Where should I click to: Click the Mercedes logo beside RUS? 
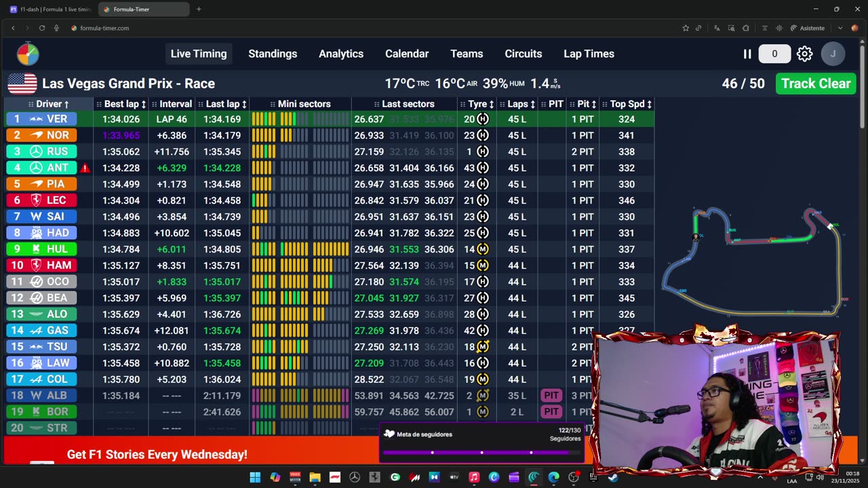coord(36,151)
